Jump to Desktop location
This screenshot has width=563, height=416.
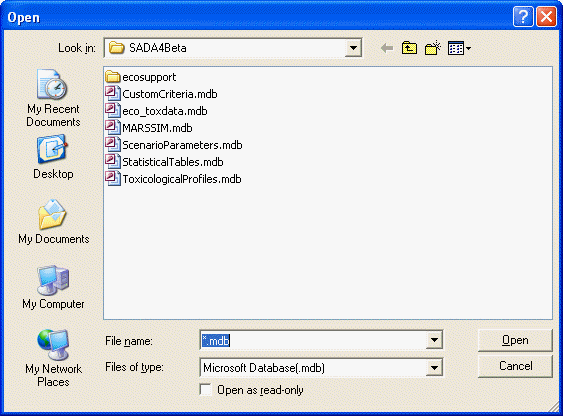coord(53,157)
